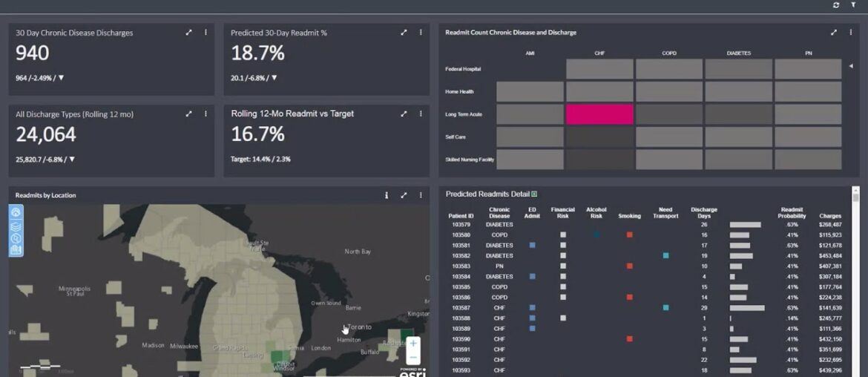Zoom in on the map with plus

pos(413,344)
